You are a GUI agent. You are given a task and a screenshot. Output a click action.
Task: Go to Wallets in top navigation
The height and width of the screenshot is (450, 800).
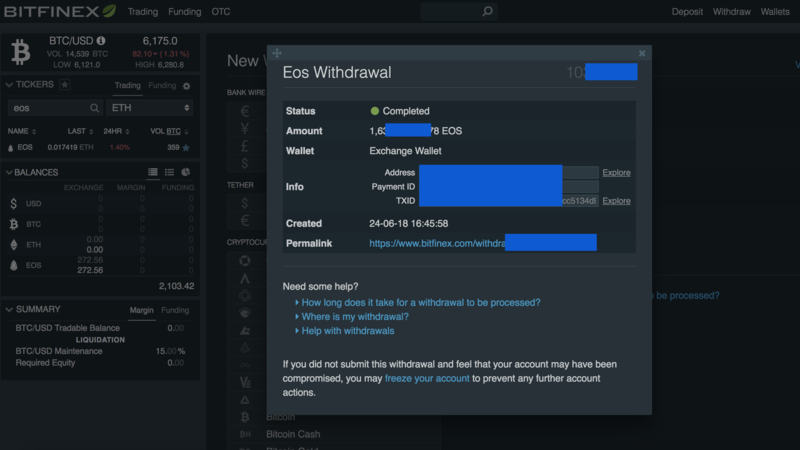[775, 12]
